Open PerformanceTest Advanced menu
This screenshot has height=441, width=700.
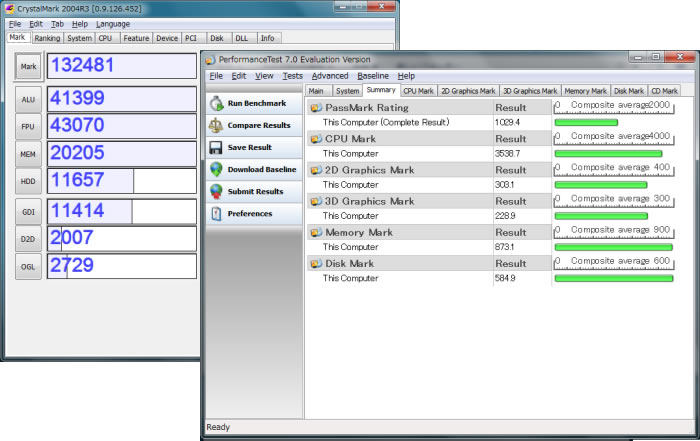click(x=330, y=76)
